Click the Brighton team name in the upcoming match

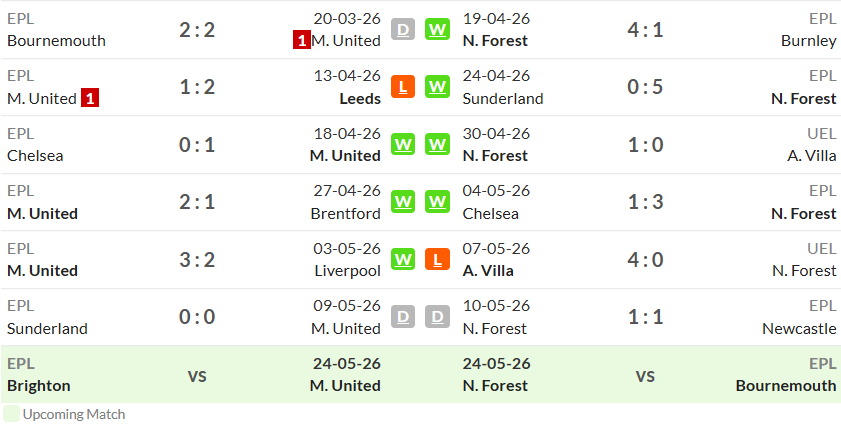[x=39, y=386]
